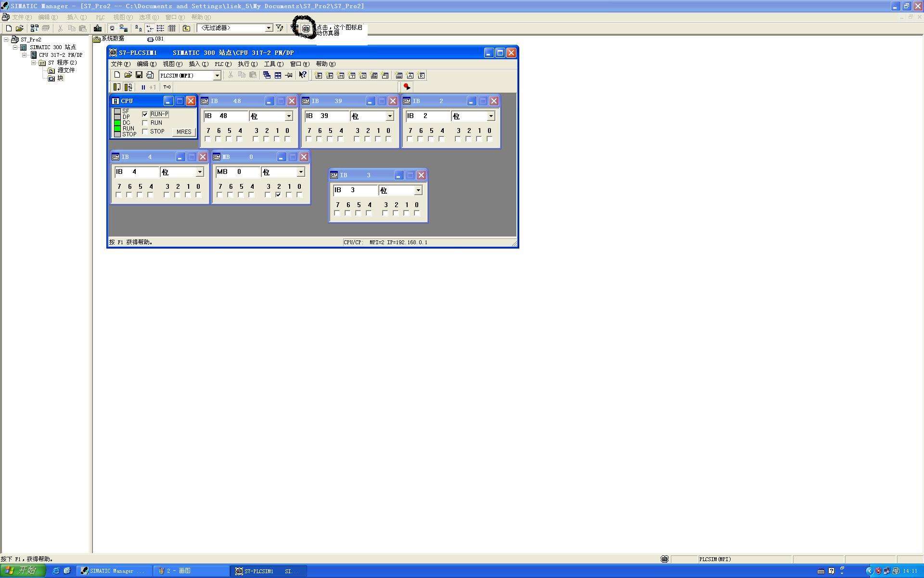Select 位 dropdown in MB 0 panel
The width and height of the screenshot is (924, 578).
(x=300, y=172)
